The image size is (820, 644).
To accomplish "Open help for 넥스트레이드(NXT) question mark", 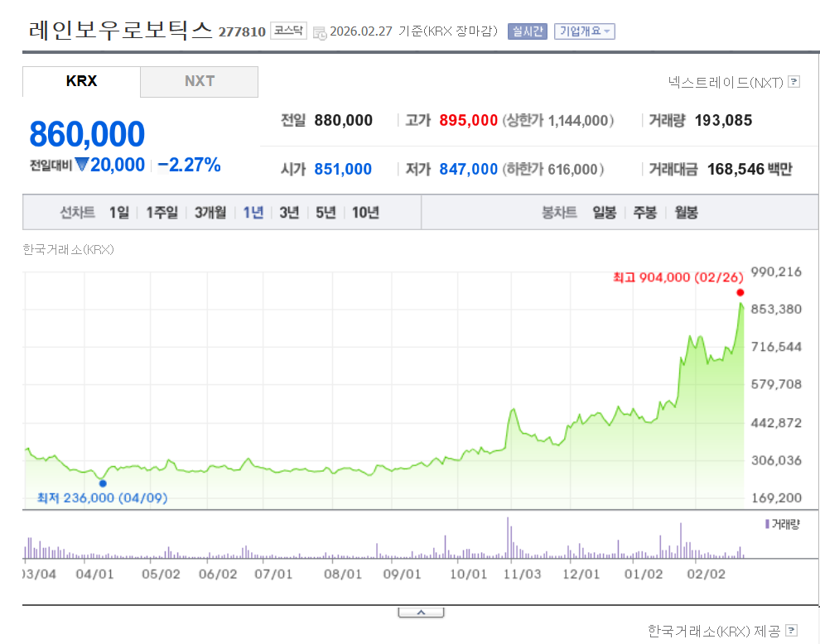I will tap(793, 83).
